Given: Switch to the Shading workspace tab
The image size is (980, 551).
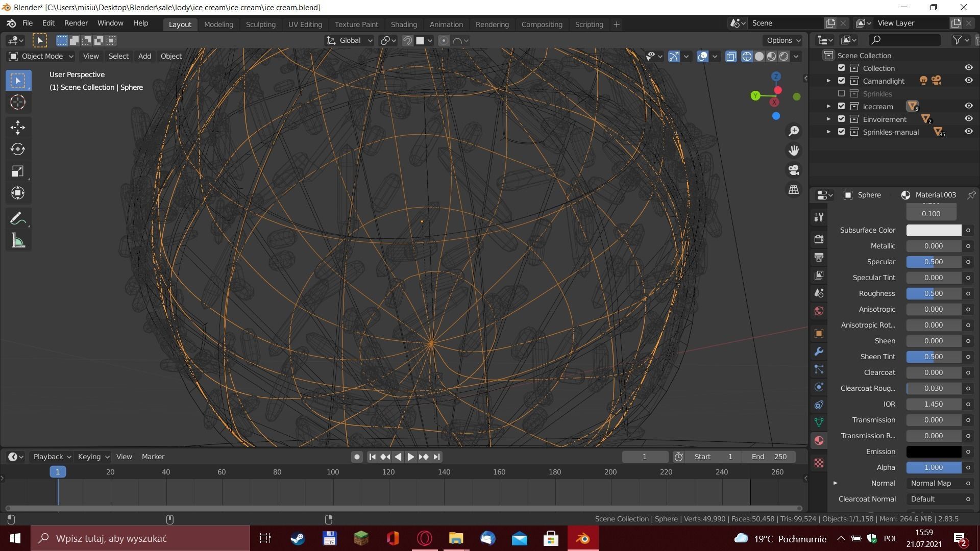Looking at the screenshot, I should click(x=403, y=24).
